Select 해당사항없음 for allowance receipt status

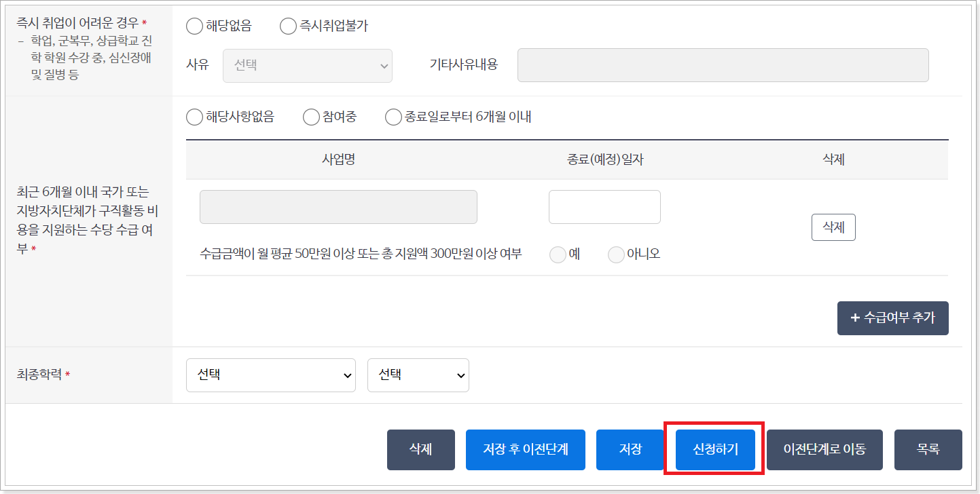[x=194, y=117]
